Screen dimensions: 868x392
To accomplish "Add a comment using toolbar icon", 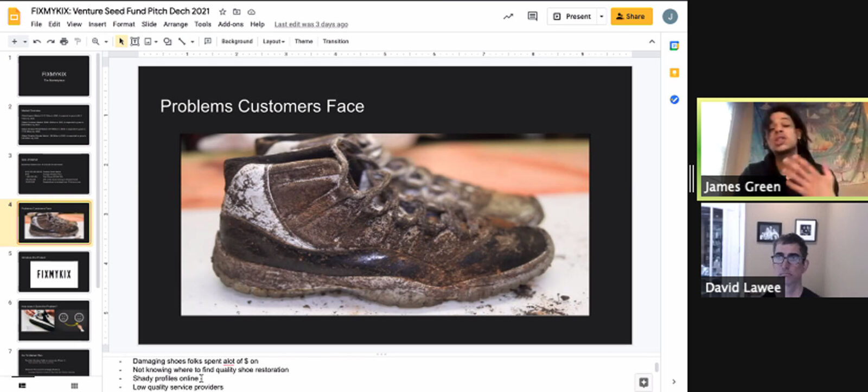I will click(x=208, y=41).
